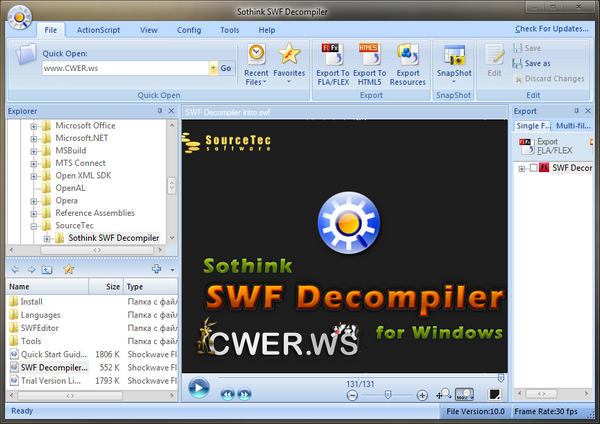Tick the SWF Decompiler checkbox in Export panel
This screenshot has width=600, height=424.
pos(522,168)
